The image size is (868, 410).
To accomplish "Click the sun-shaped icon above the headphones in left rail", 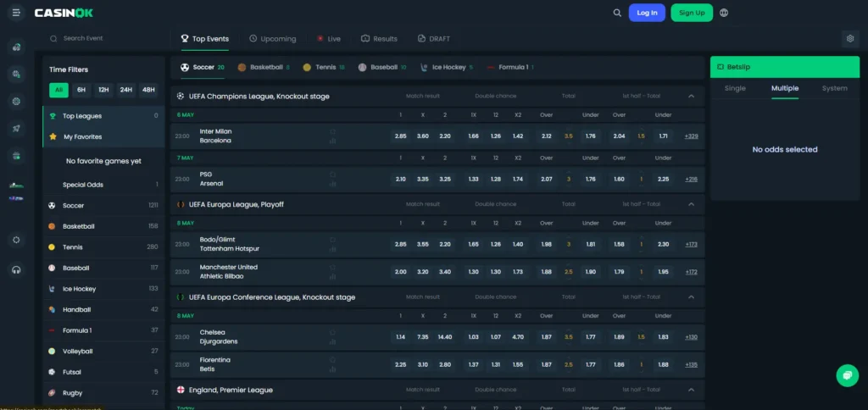I will [16, 240].
